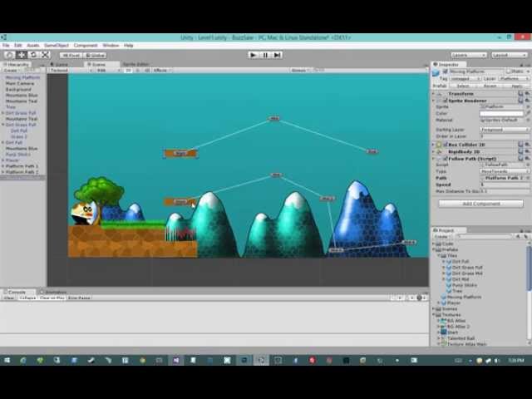Expand Platform Path 2 in Hierarchy
Image resolution: width=532 pixels, height=399 pixels.
pos(2,172)
